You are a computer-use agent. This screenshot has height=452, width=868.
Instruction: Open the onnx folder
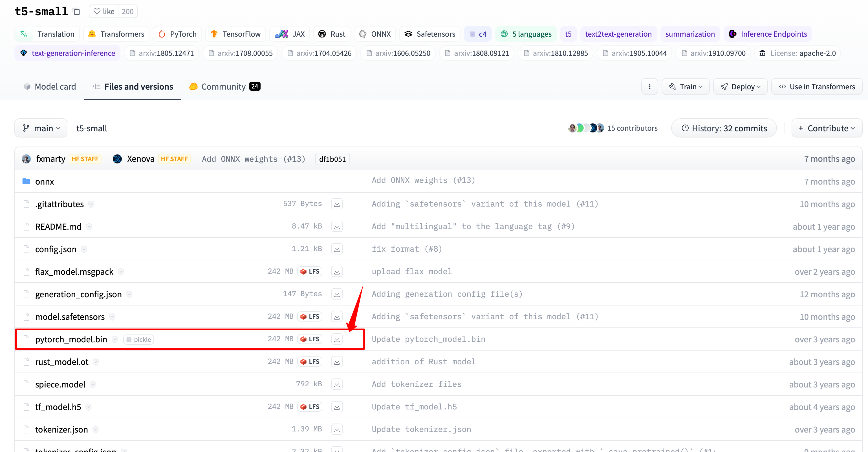tap(45, 181)
